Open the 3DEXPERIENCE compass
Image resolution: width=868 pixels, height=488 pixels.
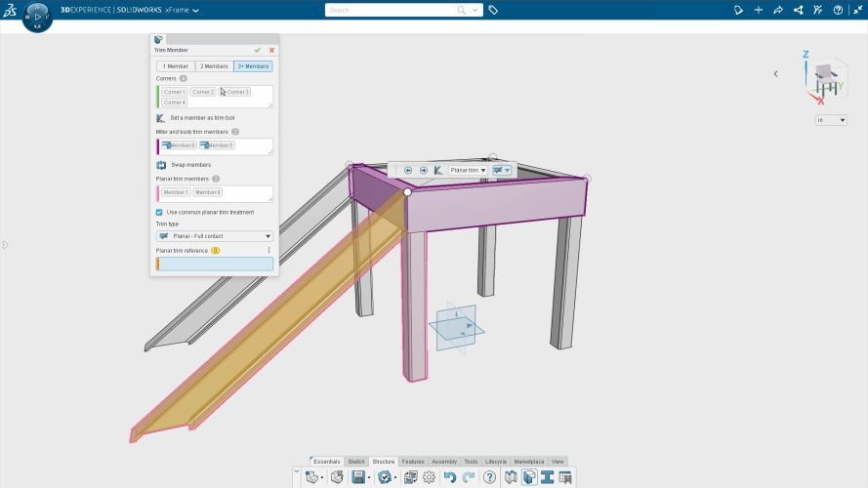(x=37, y=17)
